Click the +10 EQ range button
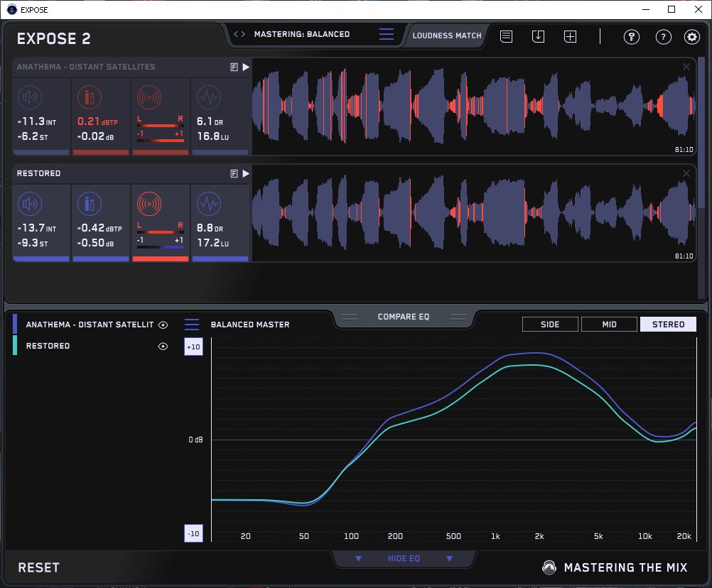The height and width of the screenshot is (588, 712). pos(193,347)
